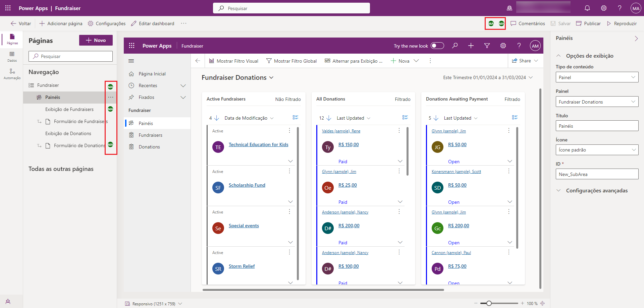Open the preview app settings gear

[x=503, y=46]
